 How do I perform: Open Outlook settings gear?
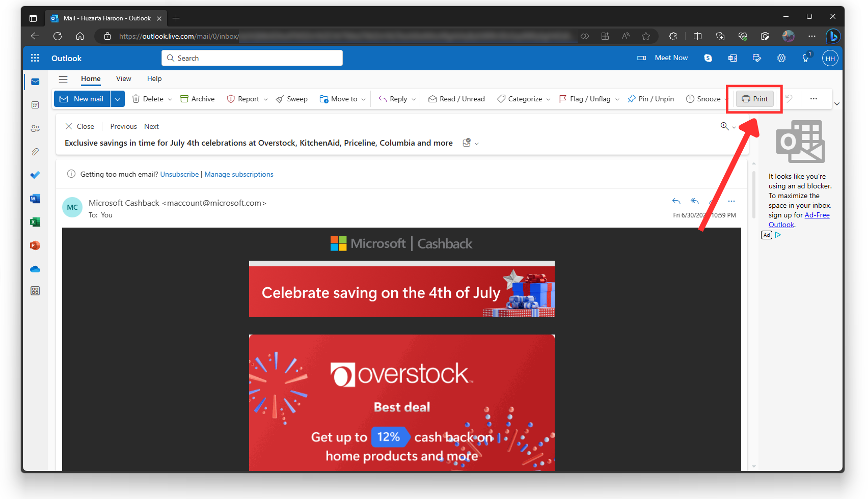pyautogui.click(x=781, y=58)
